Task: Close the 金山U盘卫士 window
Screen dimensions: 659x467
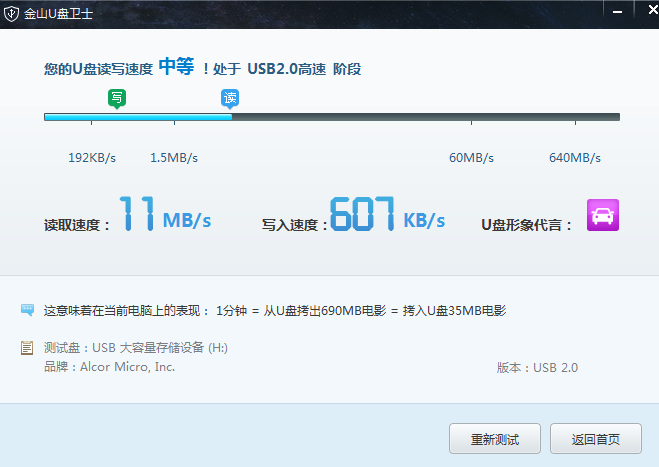Action: pos(652,9)
